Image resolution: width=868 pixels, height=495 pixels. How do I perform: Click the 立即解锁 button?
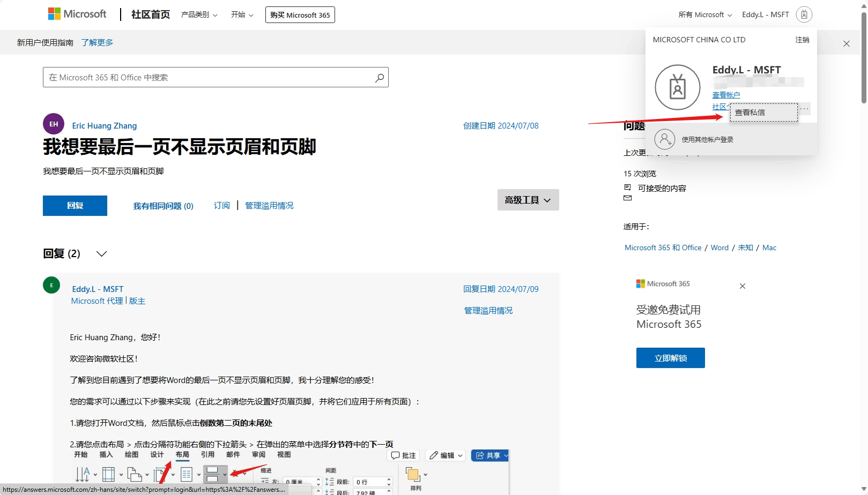coord(671,358)
